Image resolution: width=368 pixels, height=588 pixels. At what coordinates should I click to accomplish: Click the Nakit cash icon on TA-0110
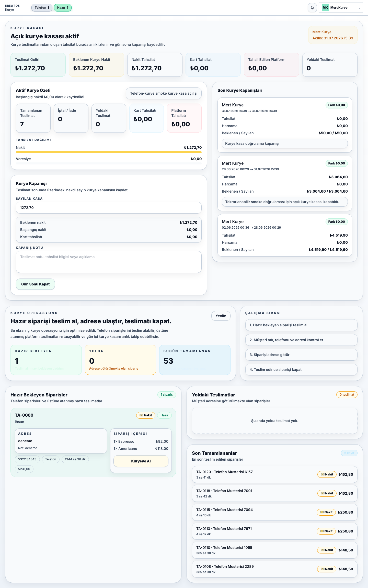323,550
